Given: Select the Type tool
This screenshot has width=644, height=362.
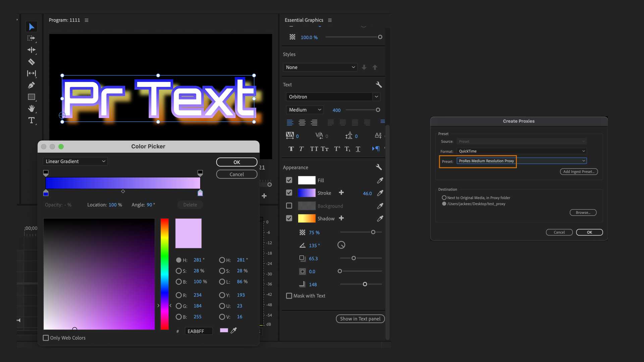Looking at the screenshot, I should click(x=31, y=120).
